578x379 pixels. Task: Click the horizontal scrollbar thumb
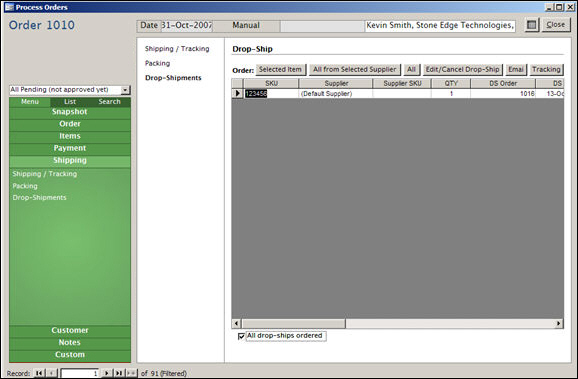293,323
